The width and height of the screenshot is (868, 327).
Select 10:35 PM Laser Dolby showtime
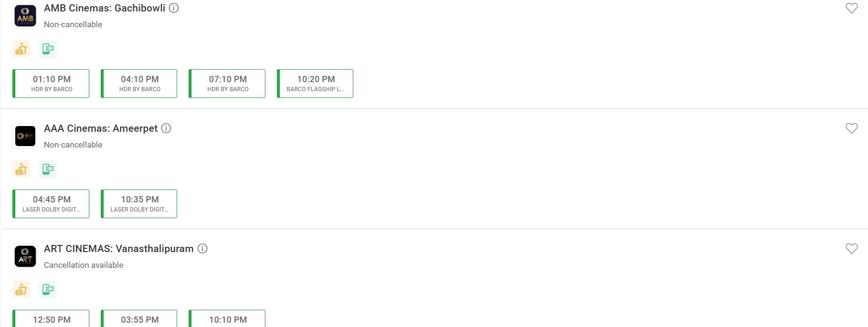pos(139,204)
